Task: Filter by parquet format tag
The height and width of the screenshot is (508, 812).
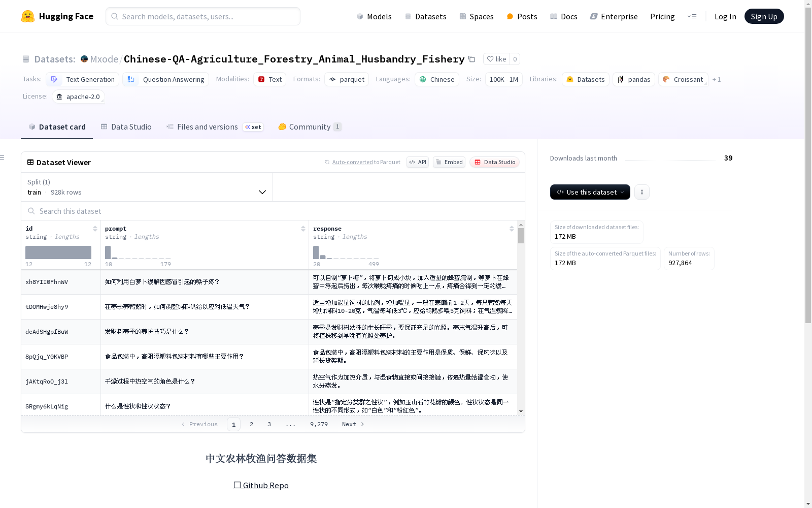Action: tap(347, 79)
